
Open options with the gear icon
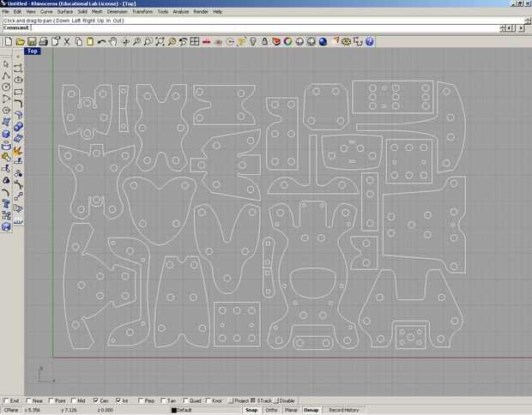point(346,42)
